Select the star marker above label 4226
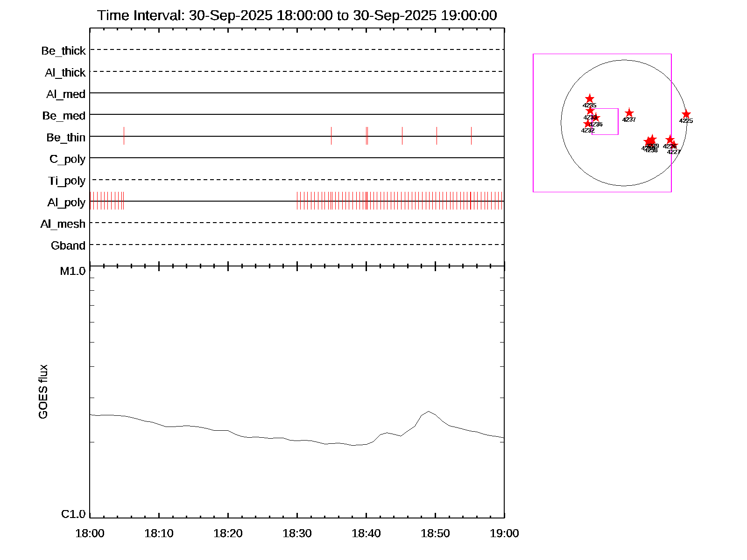 pyautogui.click(x=669, y=140)
